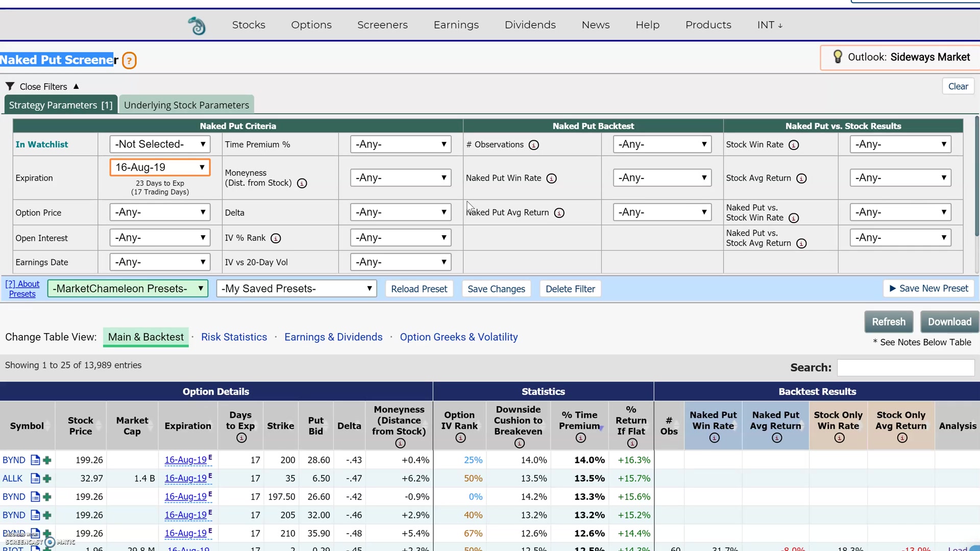Open info icon for Stock Avg Return filter

(801, 179)
